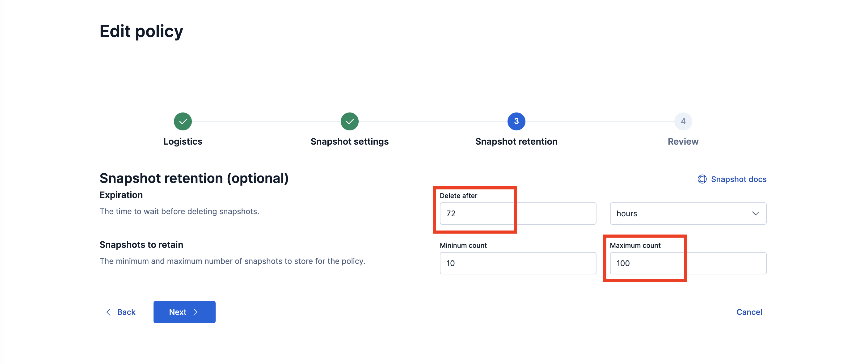Open the expiration time unit dropdown
Screen dimensions: 868x364
pos(687,213)
